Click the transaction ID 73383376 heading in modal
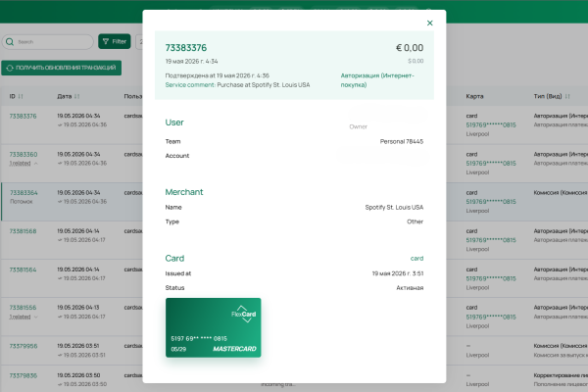Viewport: 588px width, 392px height. pos(186,48)
